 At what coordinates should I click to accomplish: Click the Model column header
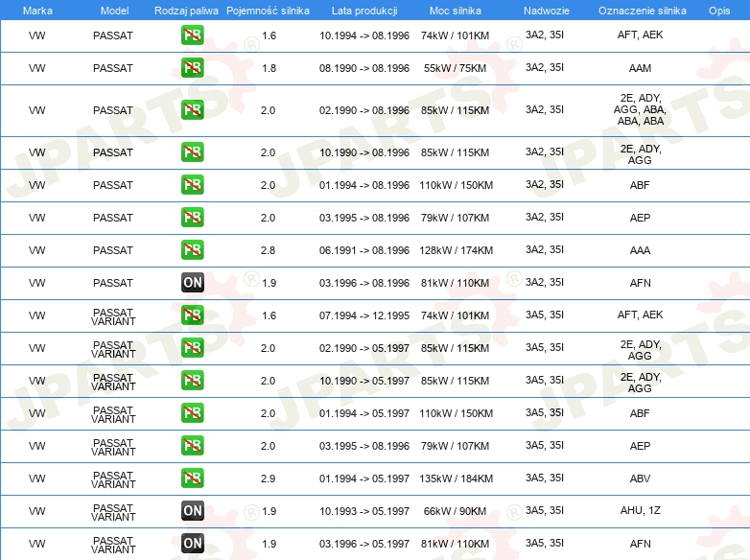(114, 11)
